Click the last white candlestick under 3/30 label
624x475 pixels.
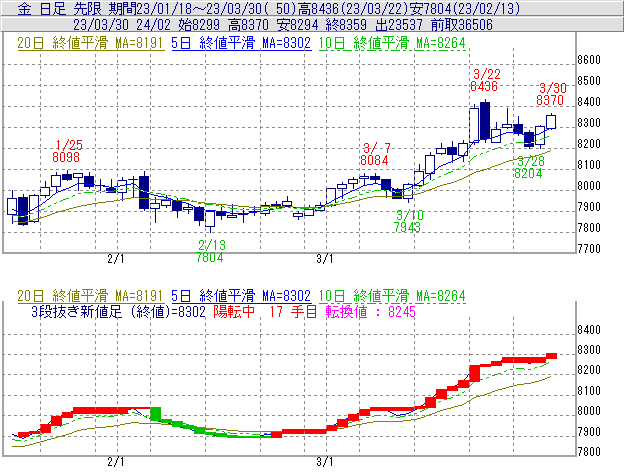[x=551, y=121]
